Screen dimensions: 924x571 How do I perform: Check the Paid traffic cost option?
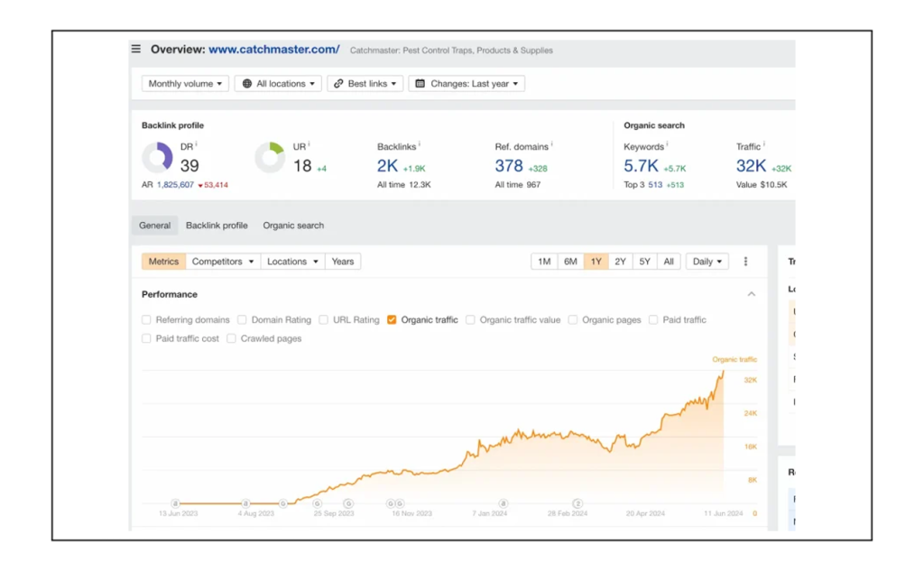coord(146,339)
